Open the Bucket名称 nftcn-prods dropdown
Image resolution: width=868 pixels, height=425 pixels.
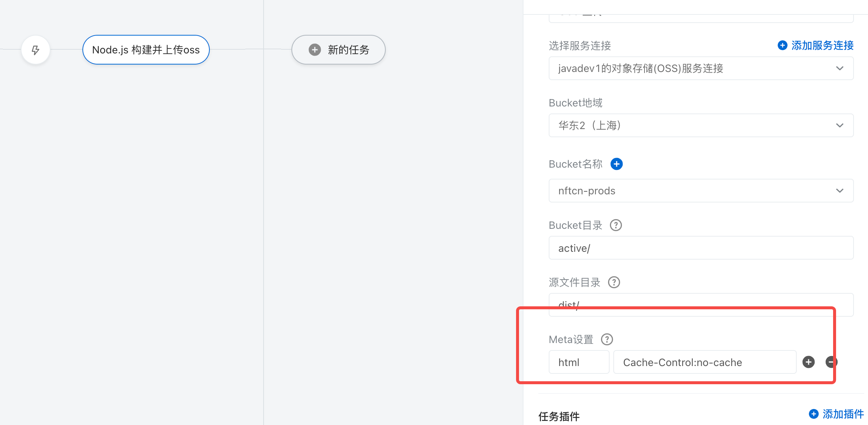pos(701,191)
